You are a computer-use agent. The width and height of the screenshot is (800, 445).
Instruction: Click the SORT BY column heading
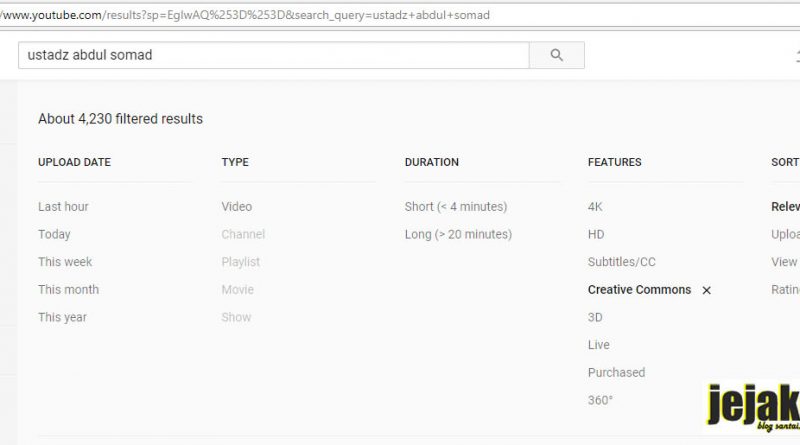tap(786, 162)
